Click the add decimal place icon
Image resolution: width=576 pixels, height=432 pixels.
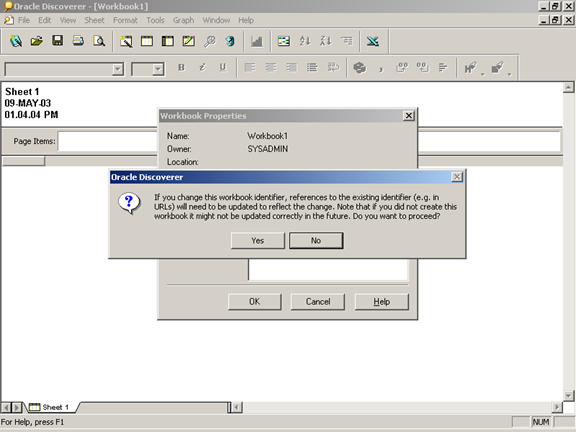402,68
